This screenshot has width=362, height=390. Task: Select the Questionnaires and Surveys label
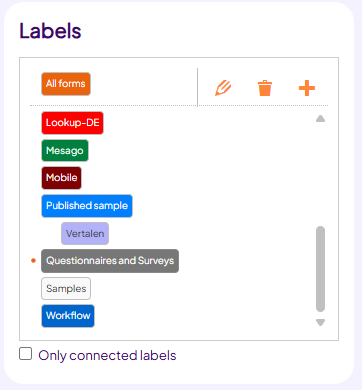pyautogui.click(x=110, y=261)
